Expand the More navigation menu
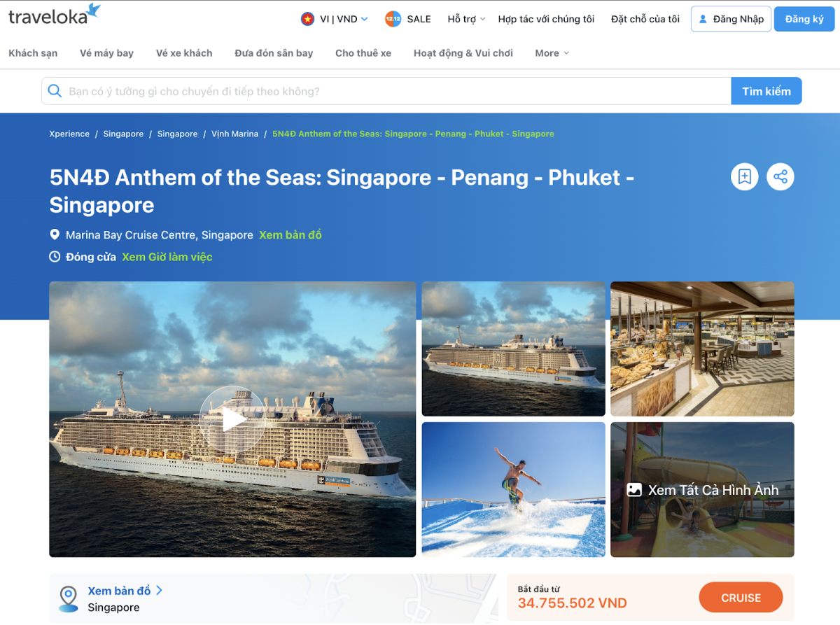 (x=552, y=52)
